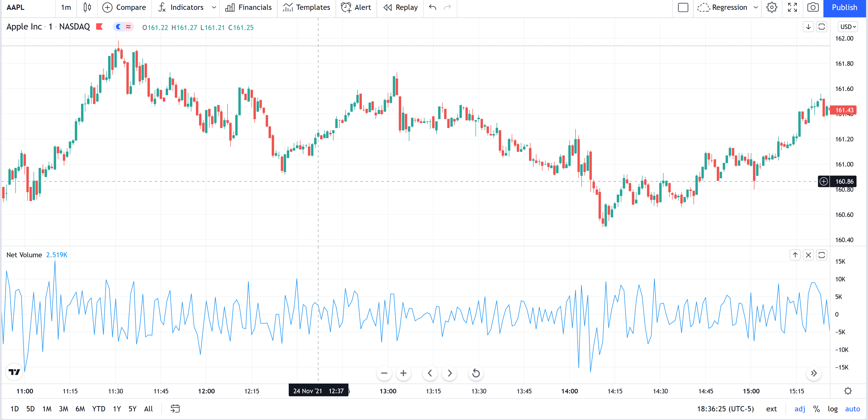Expand the Indicators favorites dropdown arrow
The width and height of the screenshot is (868, 420).
(x=214, y=7)
